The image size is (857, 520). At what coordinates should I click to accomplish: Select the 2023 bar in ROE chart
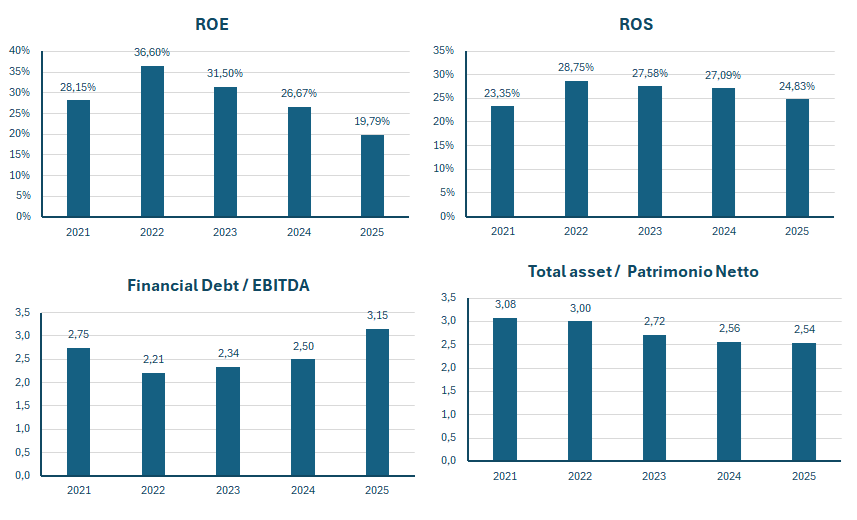225,152
